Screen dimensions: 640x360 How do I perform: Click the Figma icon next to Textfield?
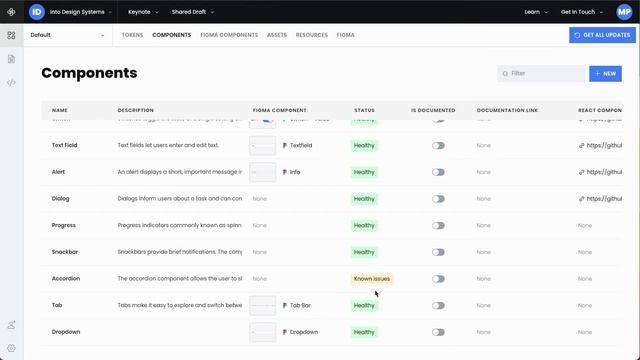point(284,145)
